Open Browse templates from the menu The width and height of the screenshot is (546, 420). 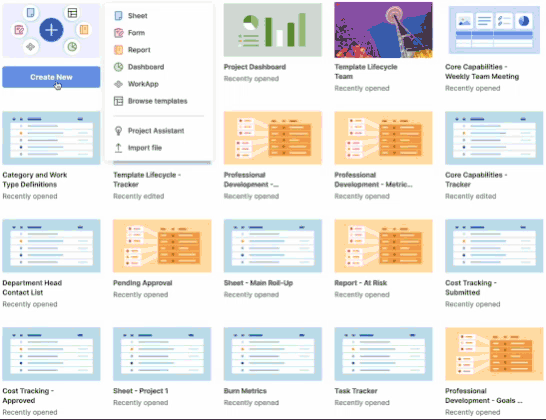pos(159,101)
